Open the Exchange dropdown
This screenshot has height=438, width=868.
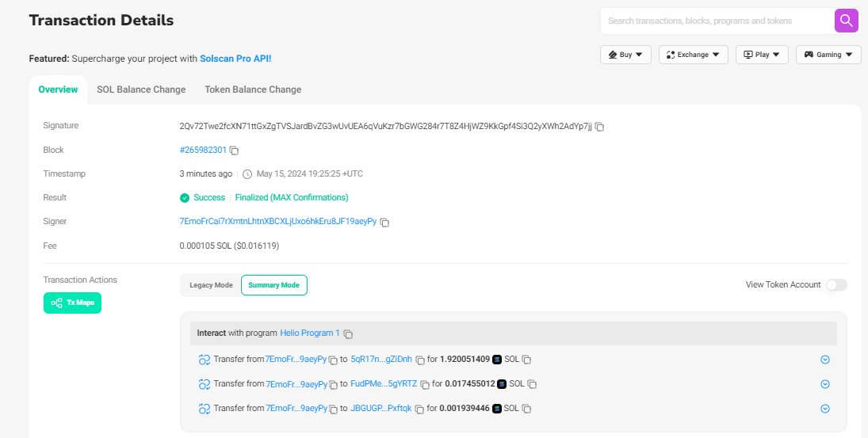pos(693,55)
